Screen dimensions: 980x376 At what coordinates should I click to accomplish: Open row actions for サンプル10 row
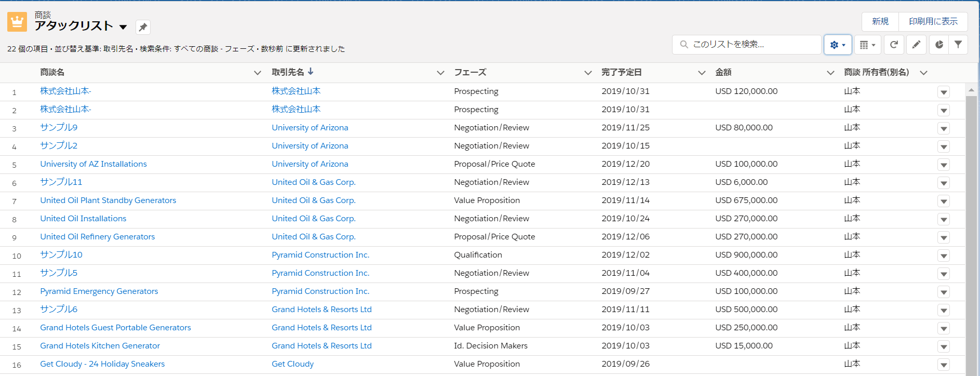click(x=944, y=256)
